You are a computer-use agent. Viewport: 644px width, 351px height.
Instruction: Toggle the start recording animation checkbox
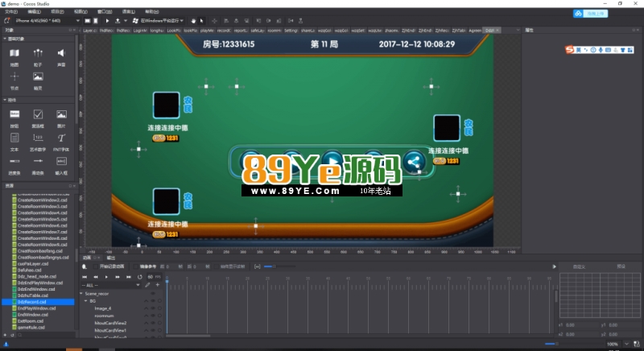tap(95, 266)
